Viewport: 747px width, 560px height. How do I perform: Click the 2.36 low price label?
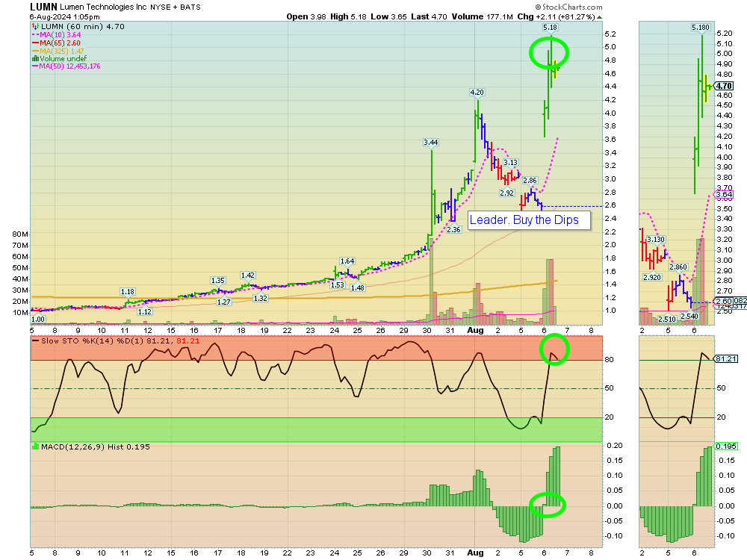click(453, 229)
